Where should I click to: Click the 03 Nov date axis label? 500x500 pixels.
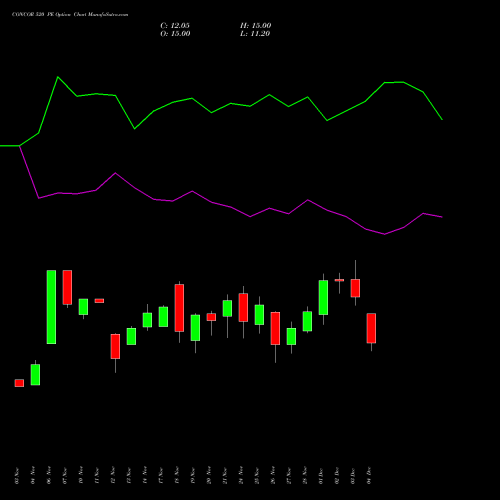click(17, 476)
